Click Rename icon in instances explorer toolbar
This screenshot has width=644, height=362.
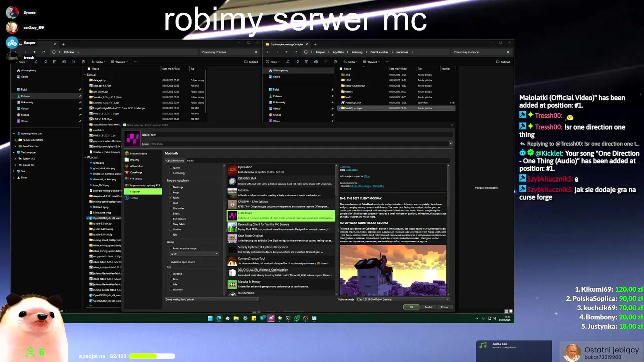coord(316,62)
